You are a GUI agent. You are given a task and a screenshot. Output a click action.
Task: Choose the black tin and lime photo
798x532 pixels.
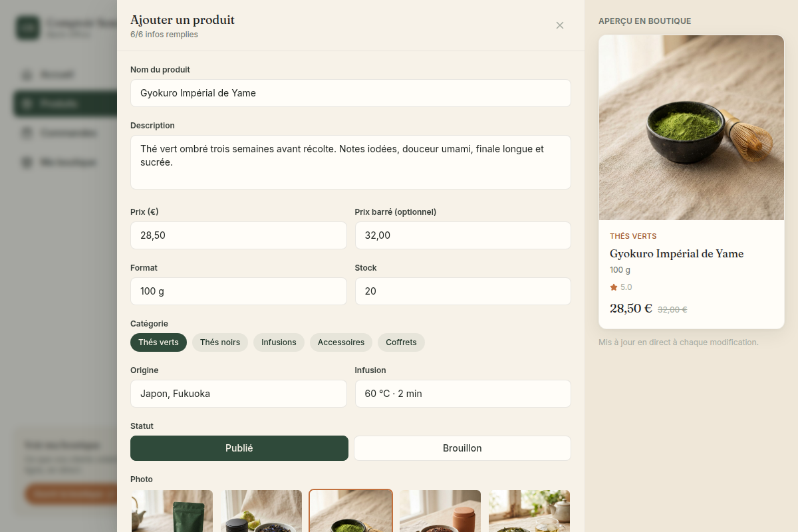[261, 511]
